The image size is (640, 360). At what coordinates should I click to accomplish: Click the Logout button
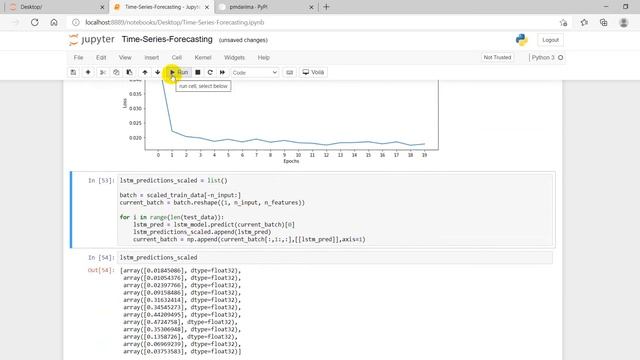[550, 40]
